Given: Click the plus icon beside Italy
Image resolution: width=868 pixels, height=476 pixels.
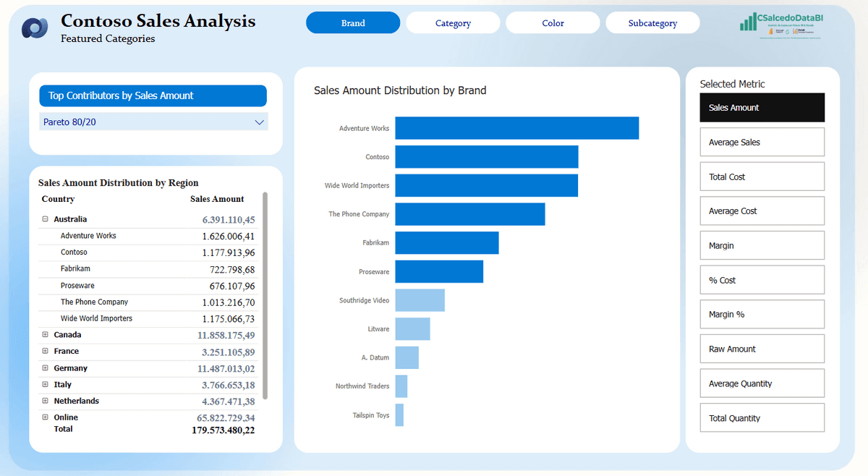Looking at the screenshot, I should click(x=45, y=385).
